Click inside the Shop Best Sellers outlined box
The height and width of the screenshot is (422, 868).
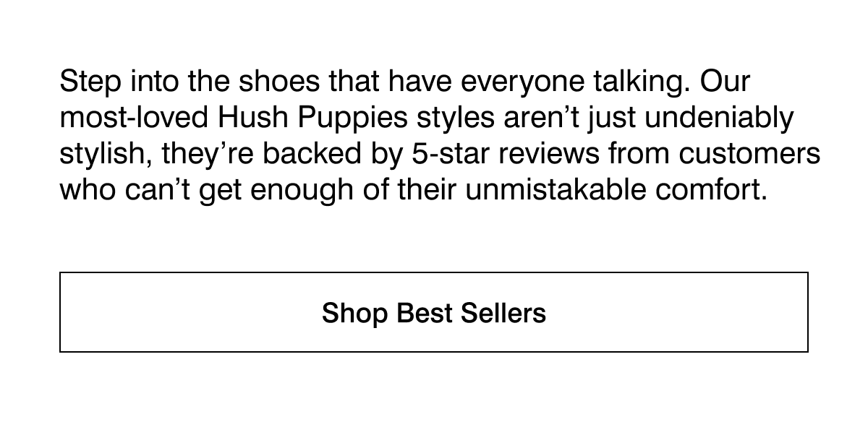click(434, 312)
